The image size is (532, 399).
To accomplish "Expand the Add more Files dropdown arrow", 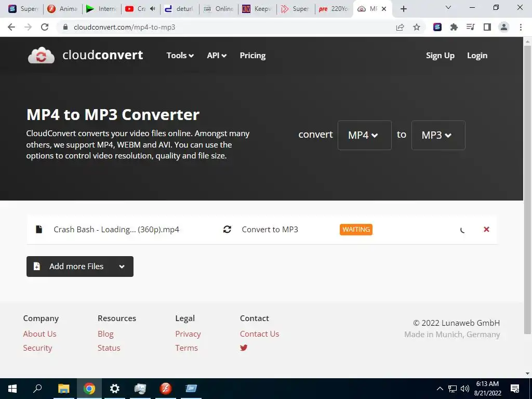I will point(122,267).
